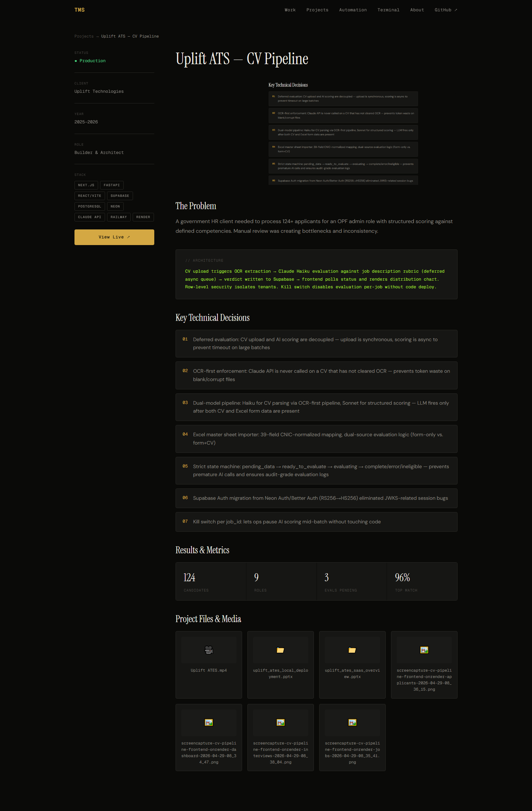Open the external GitHub link

(446, 10)
